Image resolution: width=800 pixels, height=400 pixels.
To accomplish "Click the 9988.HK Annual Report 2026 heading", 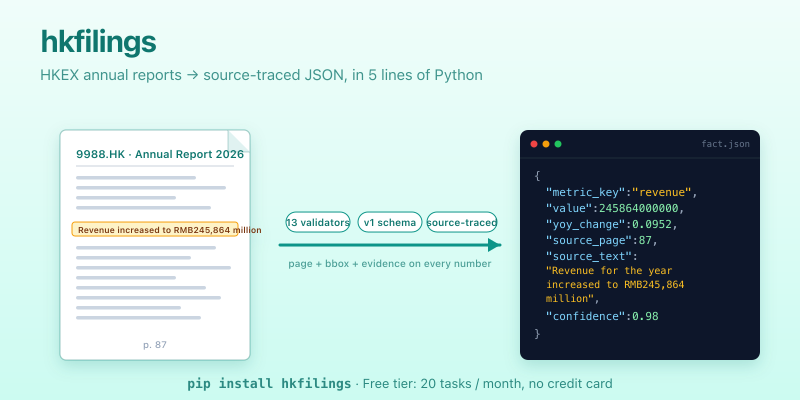I will (x=160, y=154).
